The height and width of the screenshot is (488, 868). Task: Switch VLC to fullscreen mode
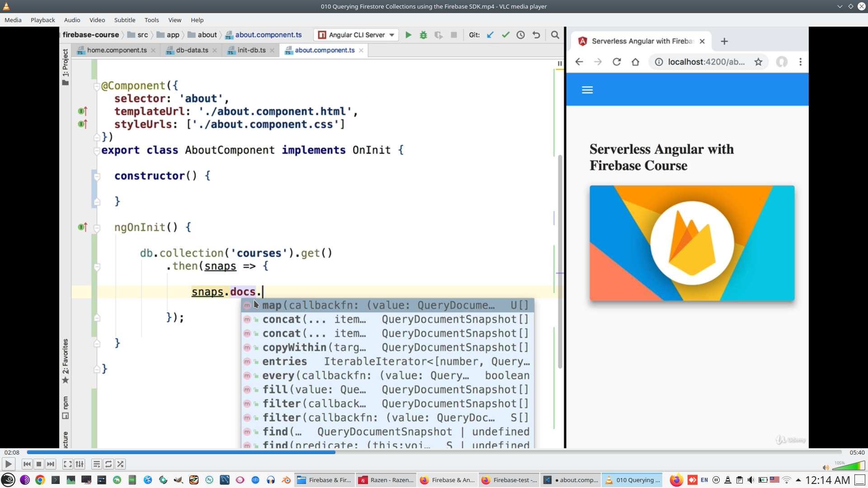coord(67,464)
